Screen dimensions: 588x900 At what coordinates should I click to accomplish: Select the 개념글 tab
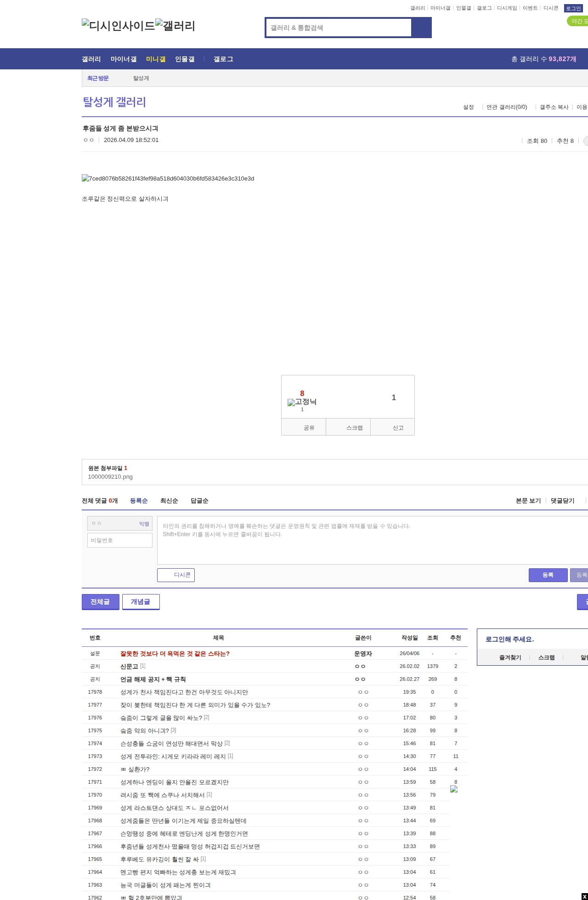[x=141, y=601]
